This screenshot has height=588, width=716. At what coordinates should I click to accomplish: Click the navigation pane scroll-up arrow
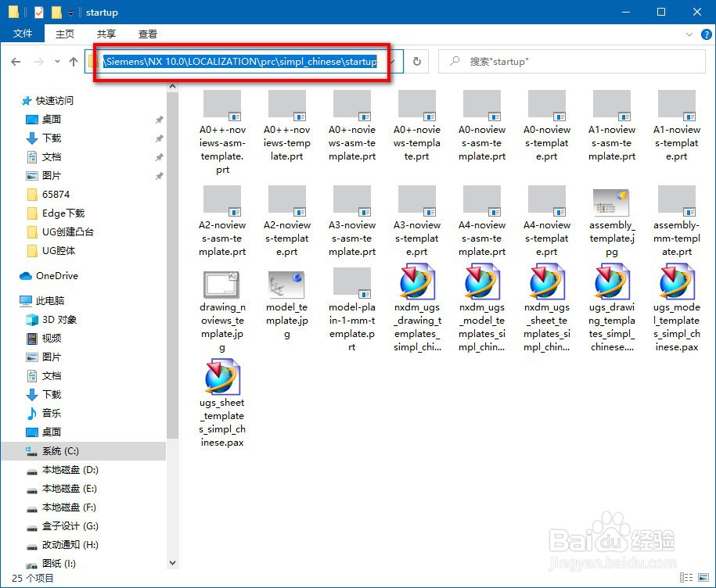172,86
